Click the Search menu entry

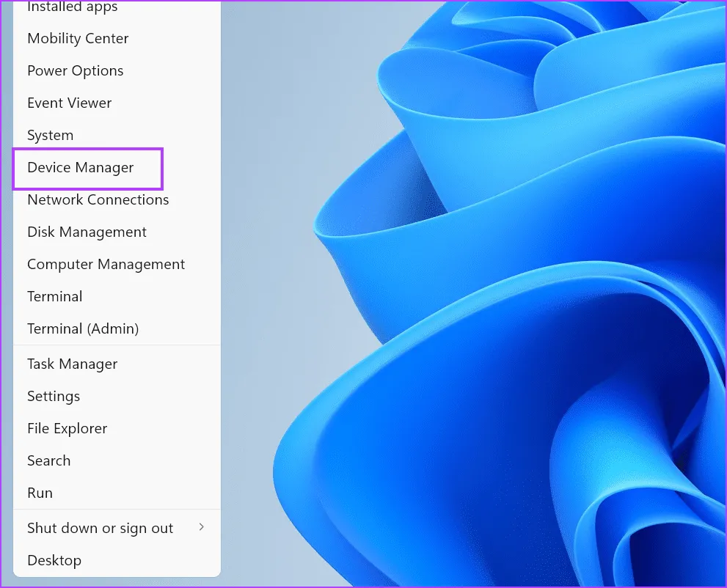click(x=48, y=461)
